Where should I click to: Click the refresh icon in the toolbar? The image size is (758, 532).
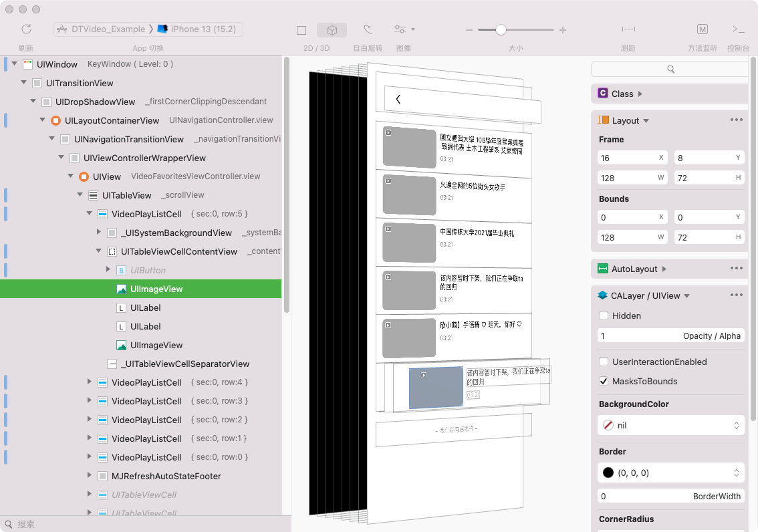(27, 29)
